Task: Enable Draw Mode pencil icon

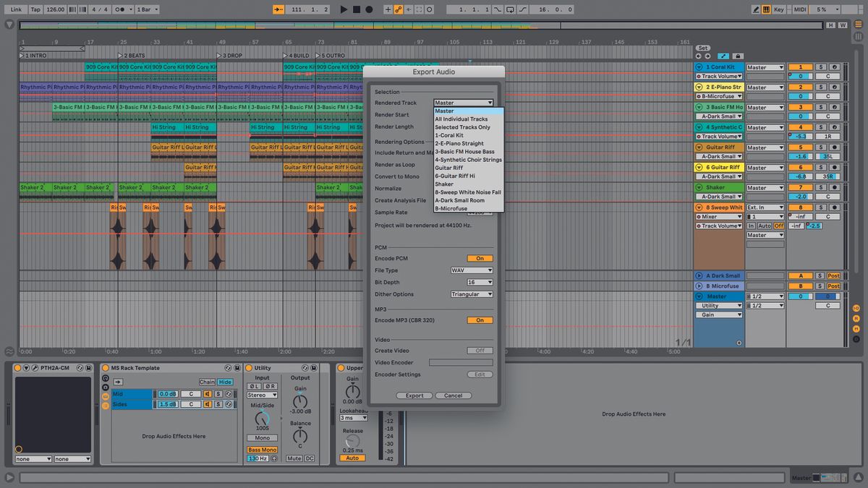Action: pyautogui.click(x=756, y=9)
